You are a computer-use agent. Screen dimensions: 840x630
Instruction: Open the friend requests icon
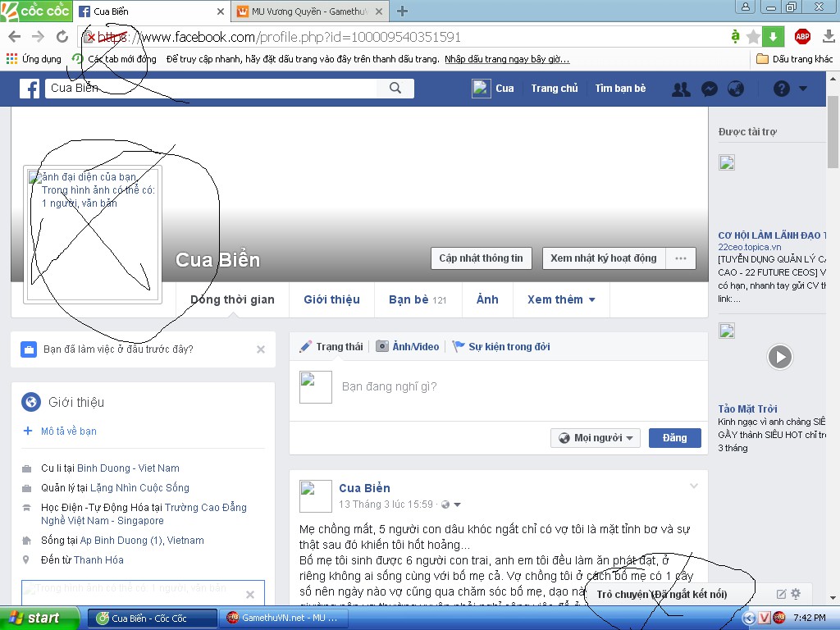point(681,89)
